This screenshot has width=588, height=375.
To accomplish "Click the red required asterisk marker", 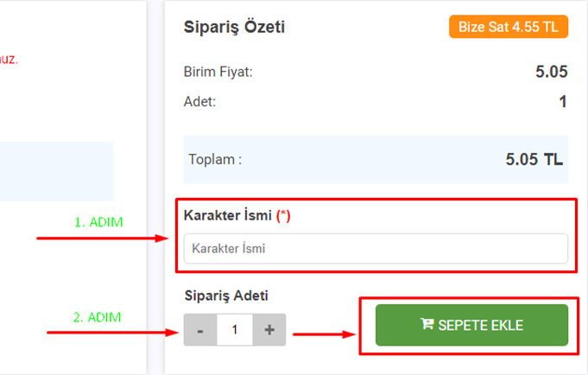I will (x=283, y=216).
